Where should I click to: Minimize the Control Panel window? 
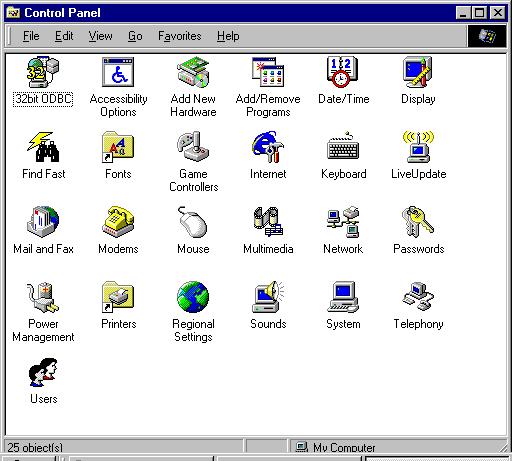pyautogui.click(x=464, y=13)
